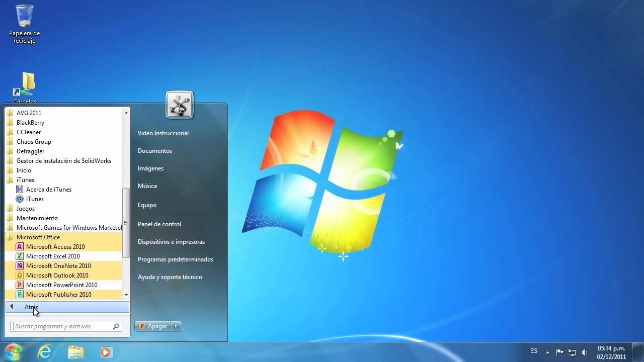Screen dimensions: 644x362
Task: Click the program list scrollbar up arrow
Action: coord(126,113)
